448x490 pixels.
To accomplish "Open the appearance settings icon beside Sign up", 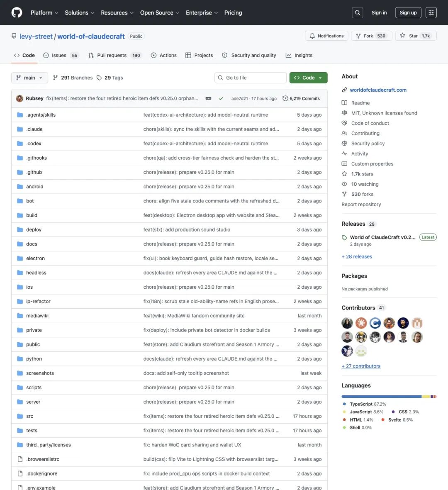I will (x=431, y=12).
